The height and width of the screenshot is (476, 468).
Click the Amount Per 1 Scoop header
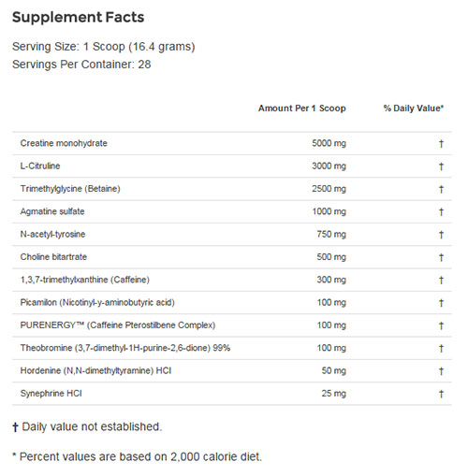[302, 108]
